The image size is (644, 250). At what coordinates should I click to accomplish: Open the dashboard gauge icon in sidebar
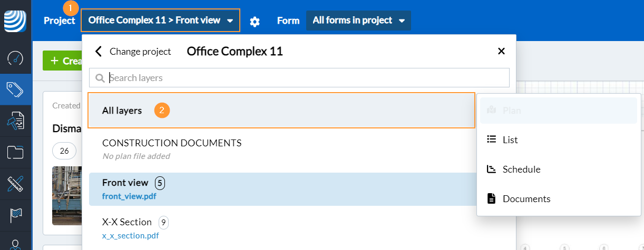coord(15,58)
